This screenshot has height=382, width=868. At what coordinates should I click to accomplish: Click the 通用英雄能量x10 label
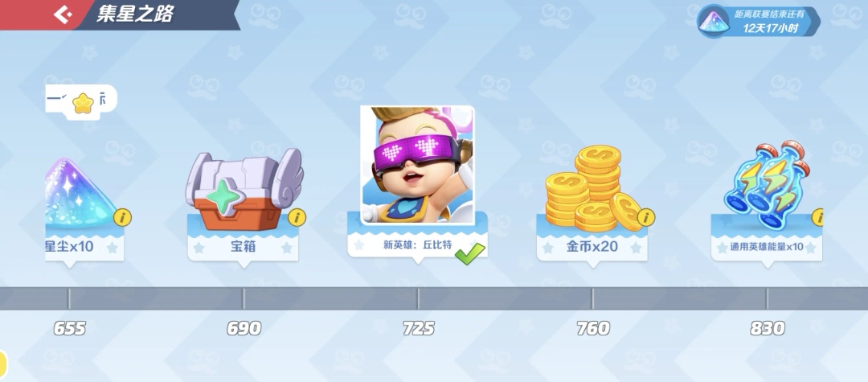click(x=767, y=247)
